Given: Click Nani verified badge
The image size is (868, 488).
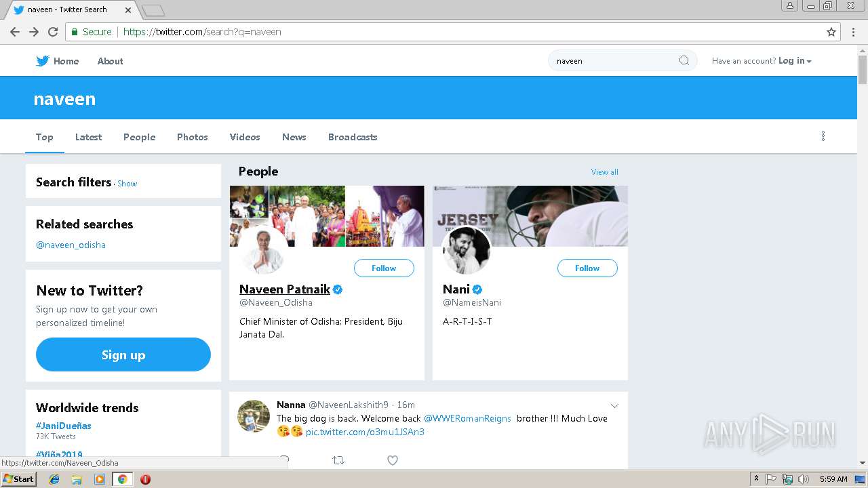Looking at the screenshot, I should tap(477, 289).
